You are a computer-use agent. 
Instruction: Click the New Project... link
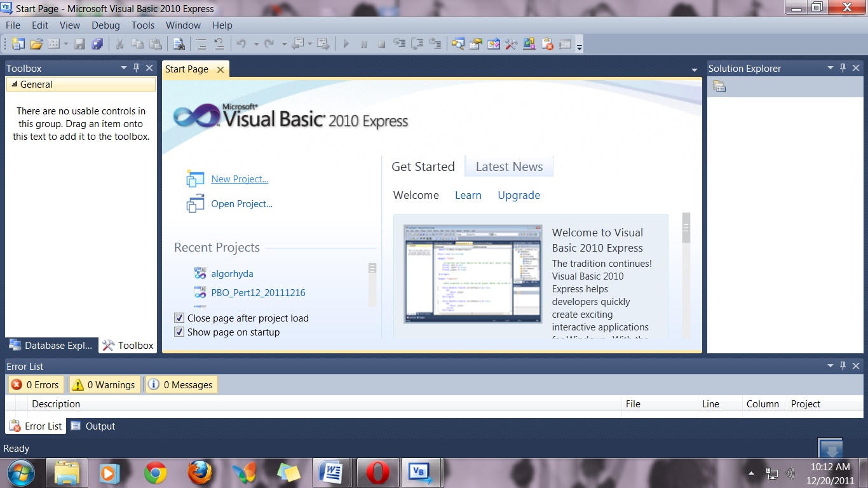240,179
